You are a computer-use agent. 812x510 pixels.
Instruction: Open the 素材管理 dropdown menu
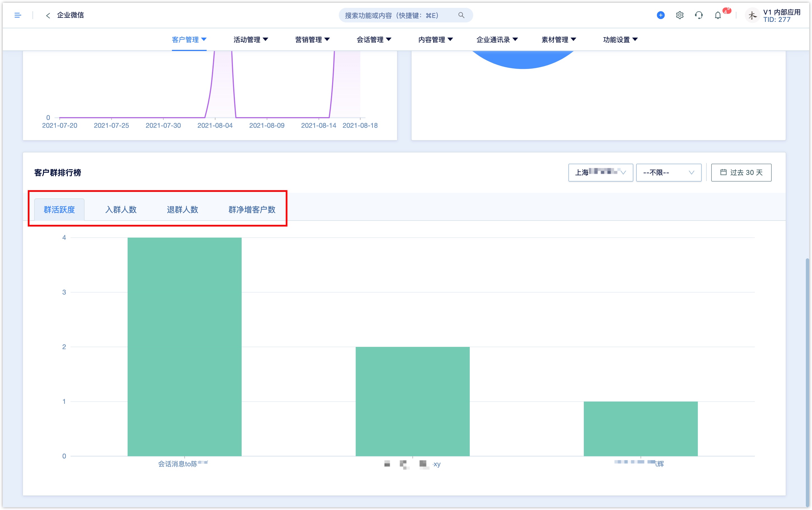click(559, 40)
